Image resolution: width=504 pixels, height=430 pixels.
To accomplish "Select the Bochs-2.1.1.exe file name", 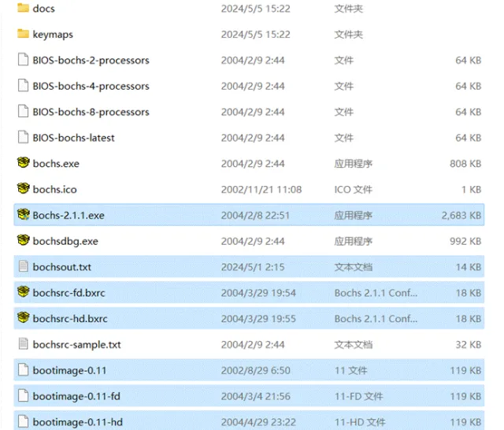I will [x=69, y=215].
